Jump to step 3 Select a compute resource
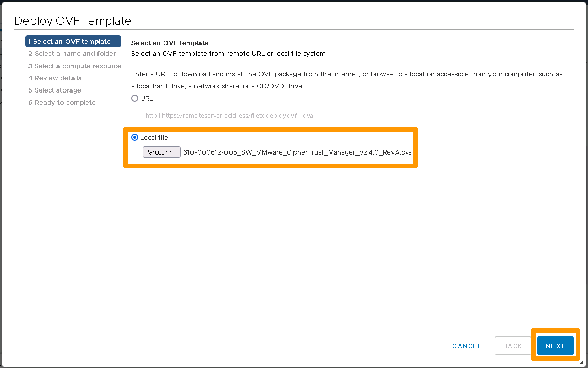 (x=75, y=66)
